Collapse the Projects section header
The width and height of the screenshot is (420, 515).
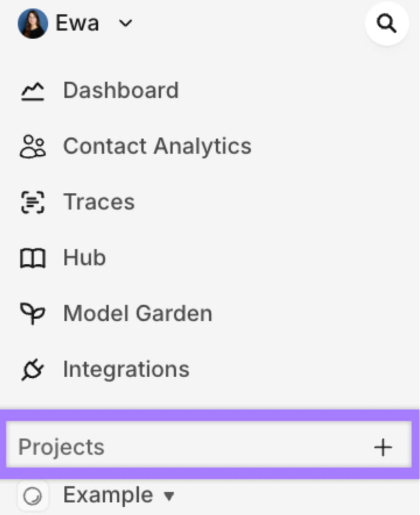[x=62, y=448]
